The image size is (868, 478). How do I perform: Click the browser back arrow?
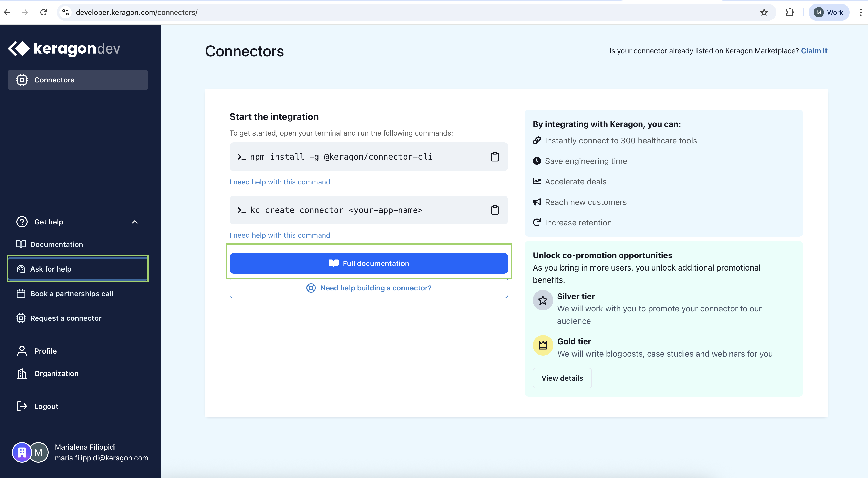coord(7,13)
